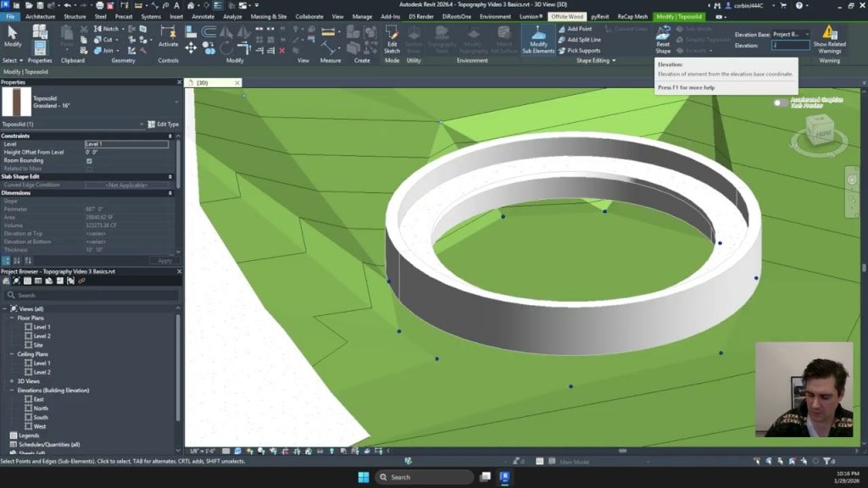Click the Edit Sketch tool

(x=392, y=39)
